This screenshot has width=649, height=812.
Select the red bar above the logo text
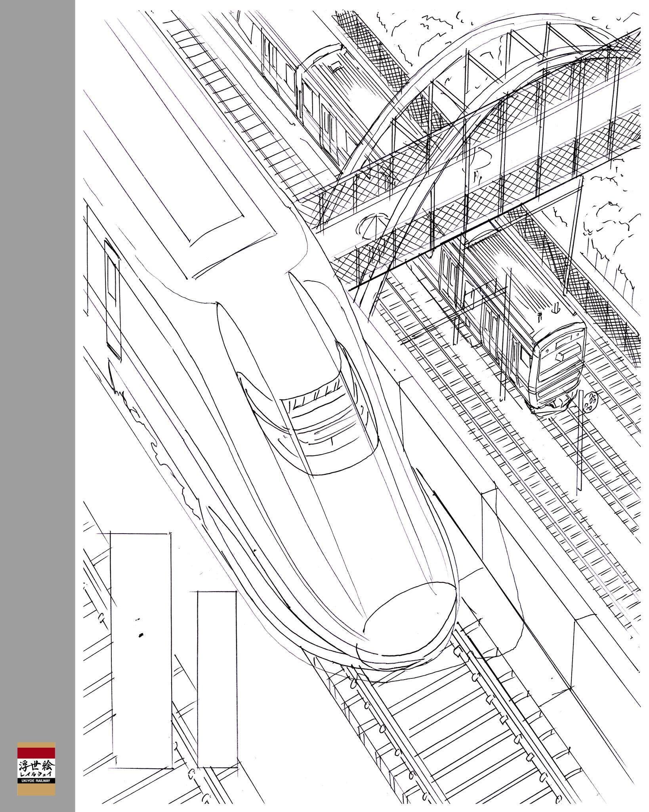click(36, 753)
